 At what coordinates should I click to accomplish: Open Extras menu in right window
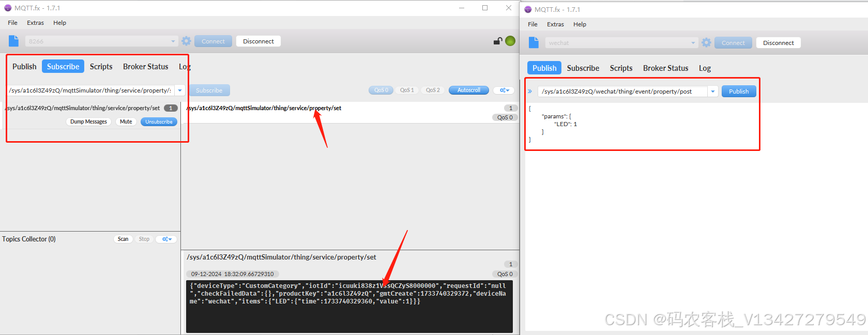[556, 24]
